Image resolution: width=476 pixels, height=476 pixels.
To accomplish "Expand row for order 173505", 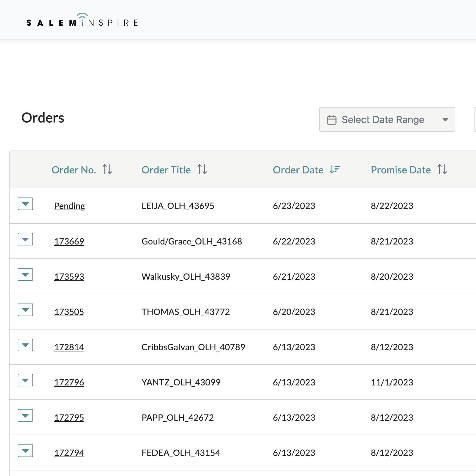I will (25, 310).
